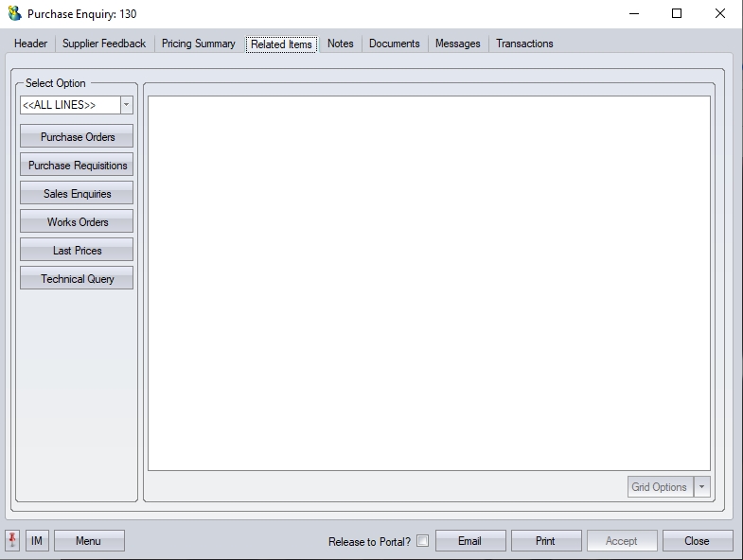743x560 pixels.
Task: Select the <<ALL LINES>> combo box field
Action: (70, 105)
